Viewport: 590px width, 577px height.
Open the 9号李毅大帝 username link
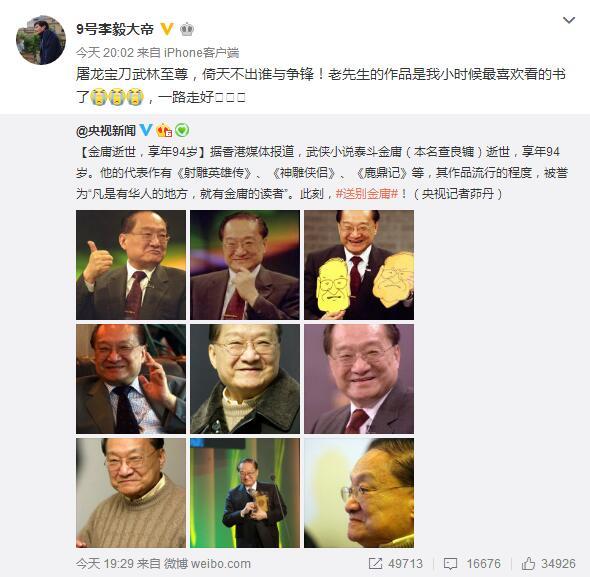point(115,29)
